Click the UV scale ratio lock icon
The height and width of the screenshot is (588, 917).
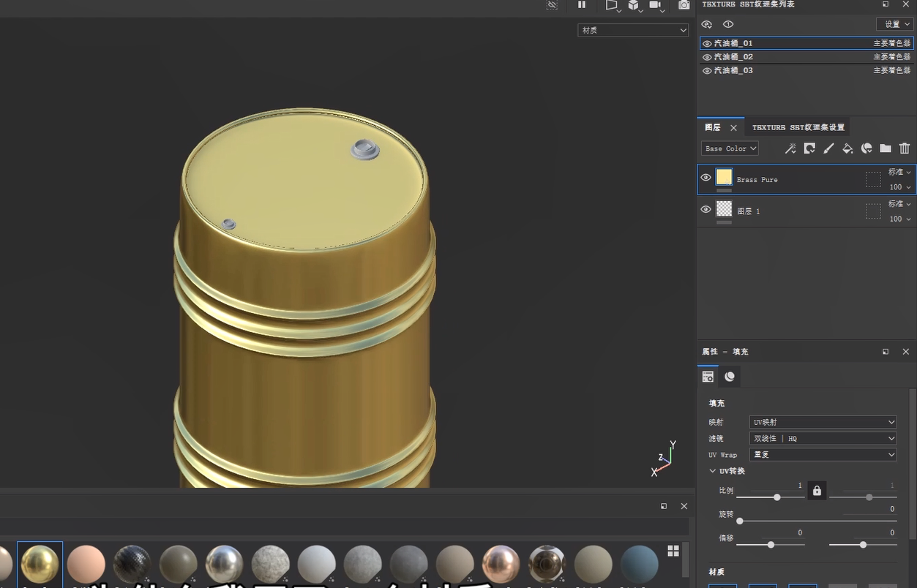pos(817,491)
